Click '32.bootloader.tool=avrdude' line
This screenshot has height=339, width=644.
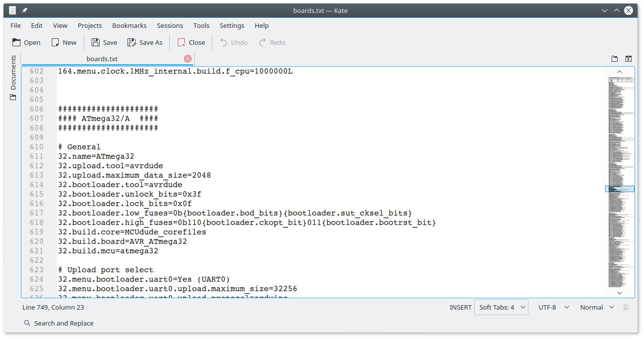coord(120,185)
